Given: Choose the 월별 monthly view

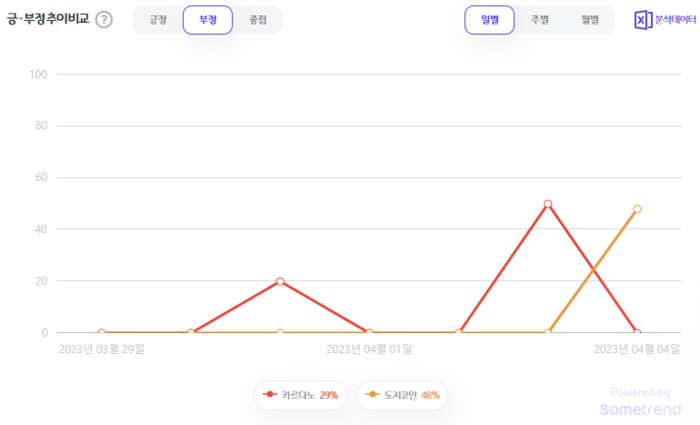Looking at the screenshot, I should tap(589, 20).
